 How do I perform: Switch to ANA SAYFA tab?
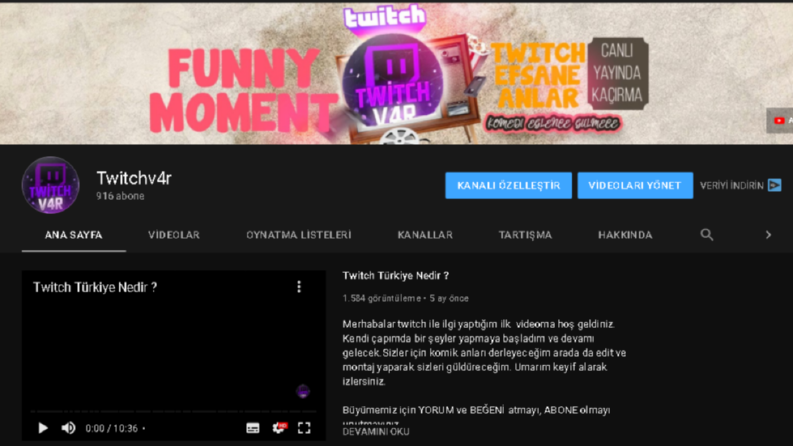point(73,235)
